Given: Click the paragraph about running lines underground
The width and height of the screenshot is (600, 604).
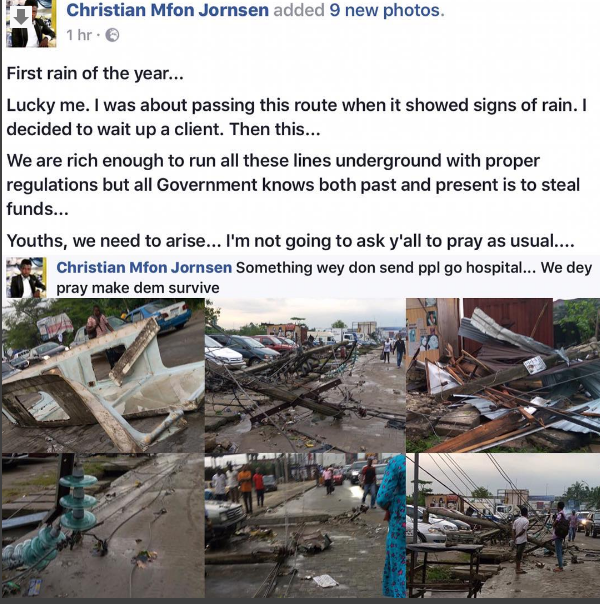Looking at the screenshot, I should (293, 185).
